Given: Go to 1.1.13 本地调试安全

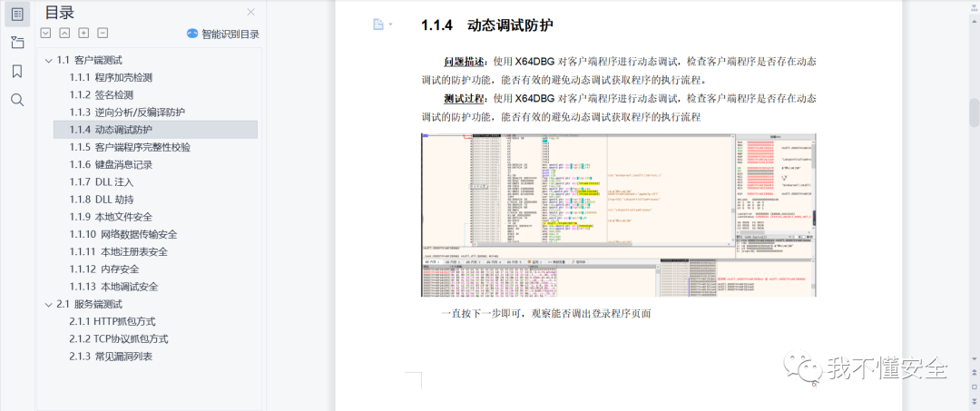Looking at the screenshot, I should click(x=113, y=288).
